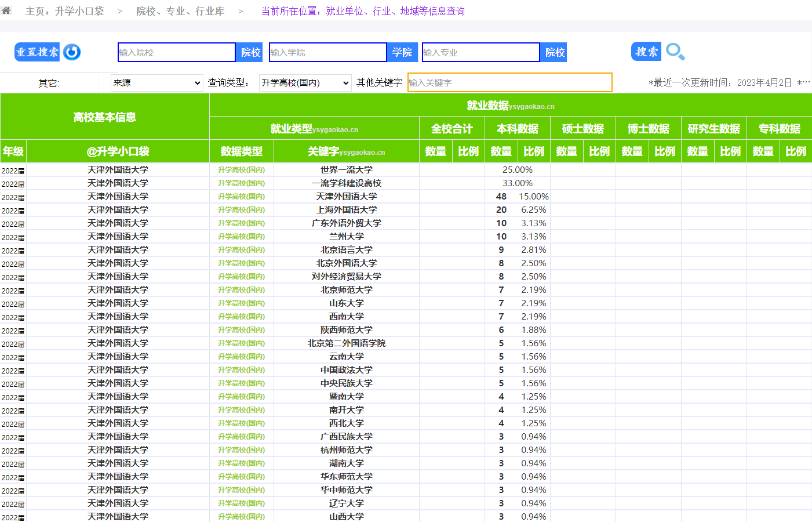Click the 输入专业 major input field
812x522 pixels.
[480, 52]
